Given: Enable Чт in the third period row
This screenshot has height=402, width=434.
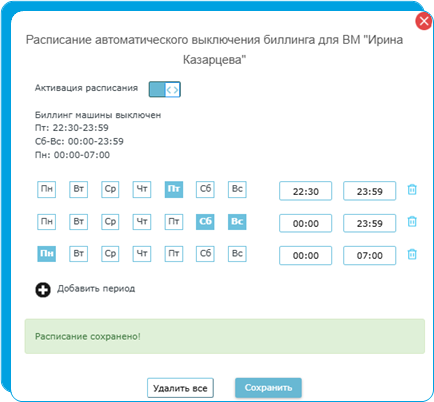Looking at the screenshot, I should click(142, 254).
